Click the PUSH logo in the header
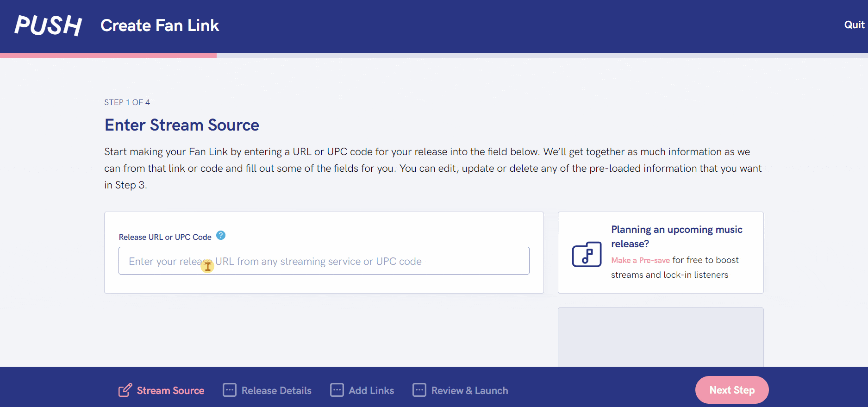The image size is (868, 407). [x=48, y=25]
